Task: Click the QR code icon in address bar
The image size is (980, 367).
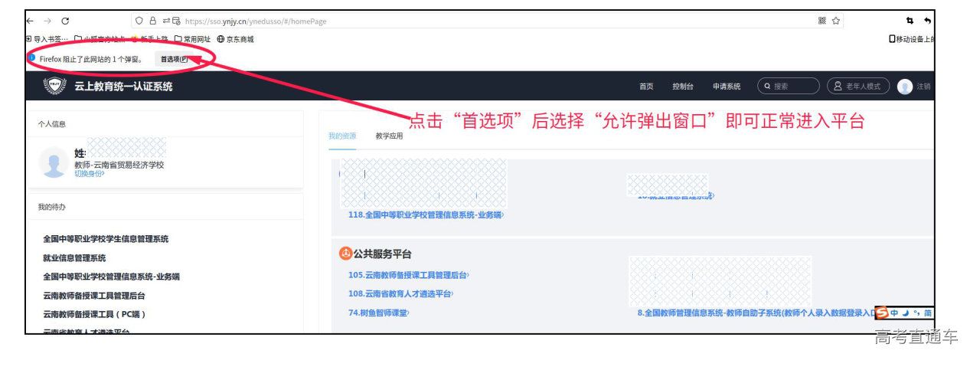Action: click(x=822, y=21)
